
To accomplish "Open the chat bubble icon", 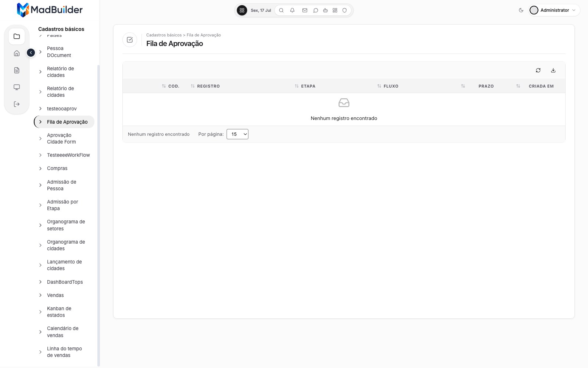I will [x=315, y=10].
